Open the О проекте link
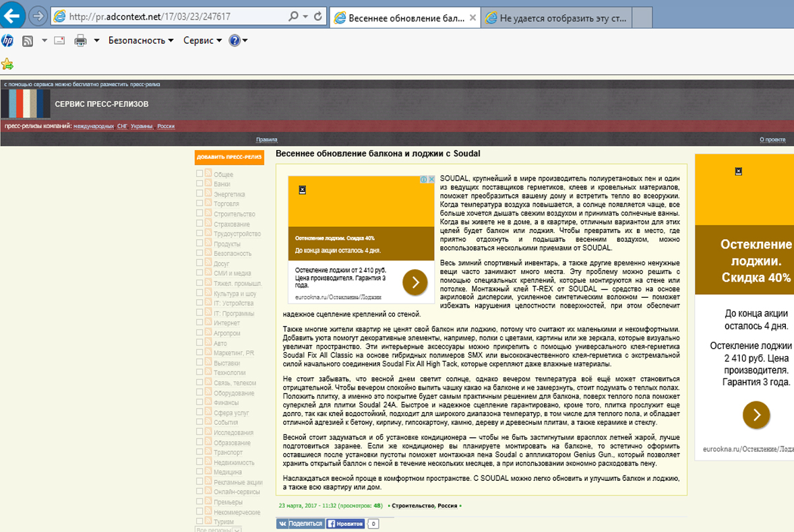Screen dimensions: 794x532 tap(772, 139)
